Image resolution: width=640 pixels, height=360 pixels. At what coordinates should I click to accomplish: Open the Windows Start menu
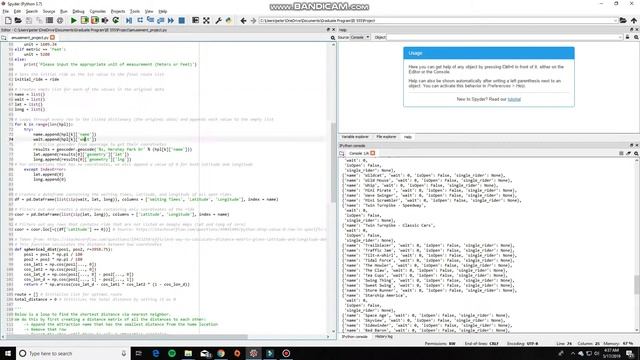coord(8,353)
